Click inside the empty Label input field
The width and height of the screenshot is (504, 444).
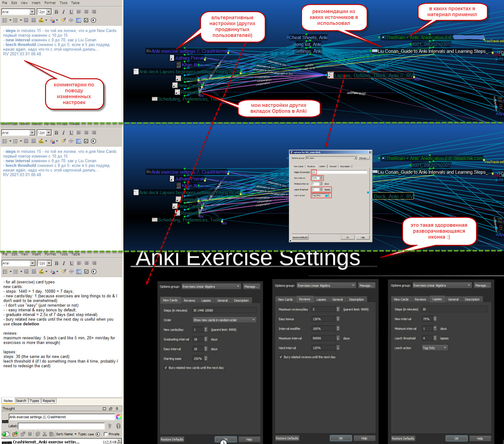tap(61, 426)
